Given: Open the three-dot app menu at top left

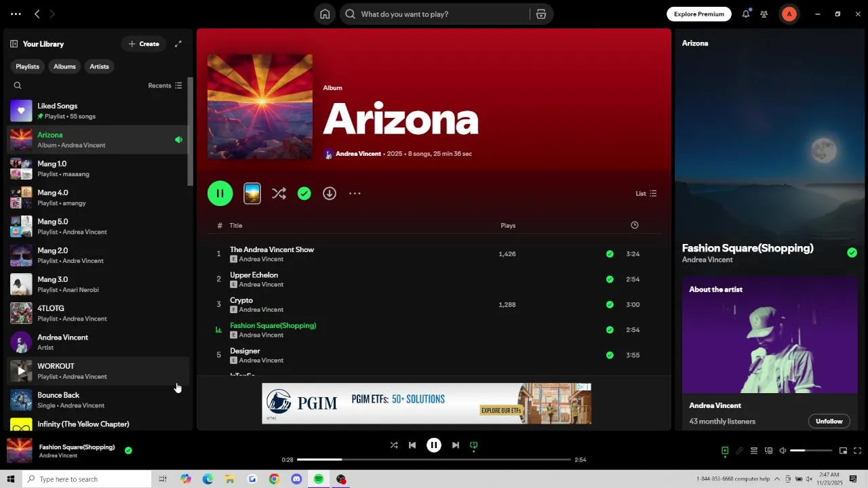Looking at the screenshot, I should coord(16,14).
